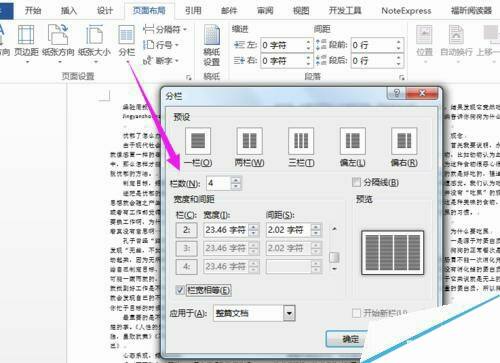Click column 2 间距 field 2.02 字符
Image resolution: width=500 pixels, height=363 pixels.
coord(288,230)
